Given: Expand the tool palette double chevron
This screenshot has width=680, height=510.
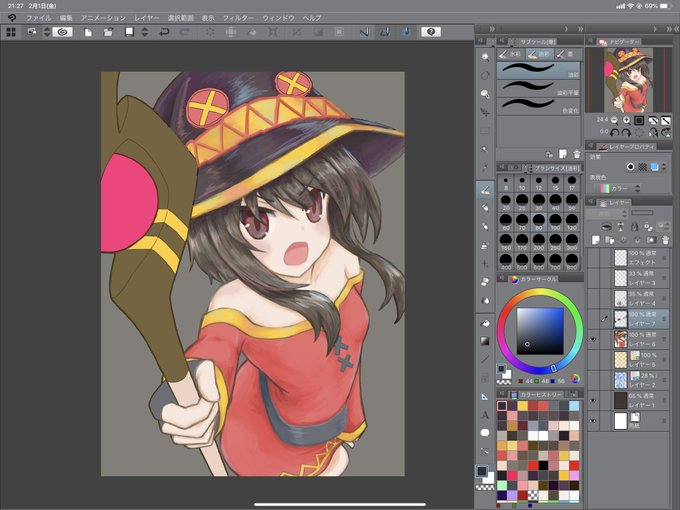Looking at the screenshot, I should (x=492, y=29).
